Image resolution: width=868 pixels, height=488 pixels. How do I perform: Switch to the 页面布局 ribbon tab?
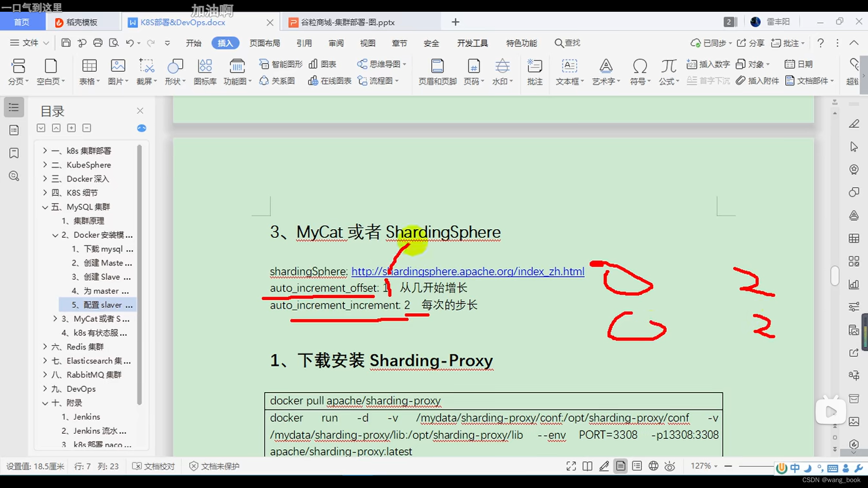pos(265,43)
